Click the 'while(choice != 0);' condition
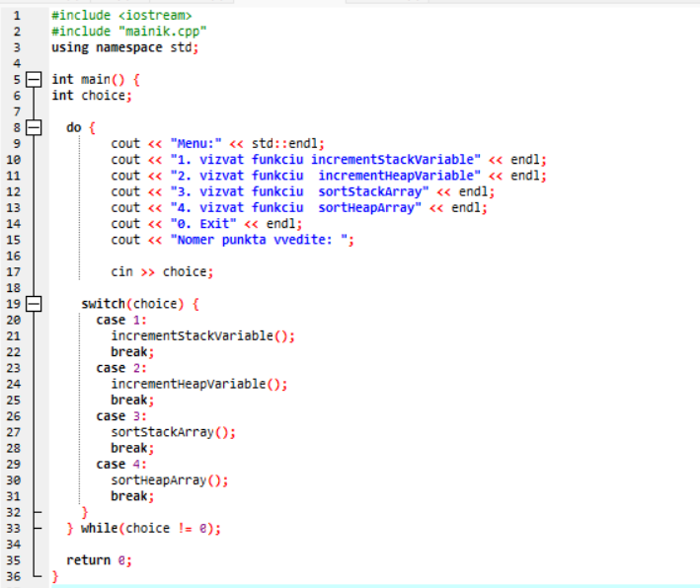Image resolution: width=700 pixels, height=588 pixels. tap(151, 529)
